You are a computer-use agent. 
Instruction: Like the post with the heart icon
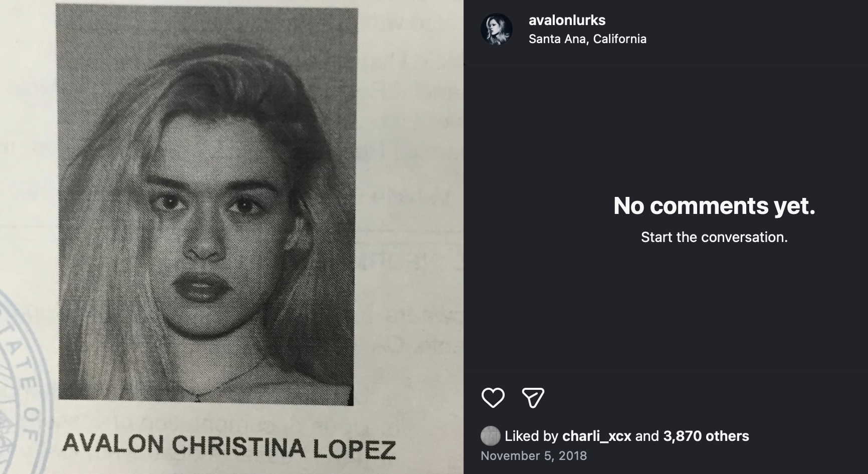pos(493,398)
